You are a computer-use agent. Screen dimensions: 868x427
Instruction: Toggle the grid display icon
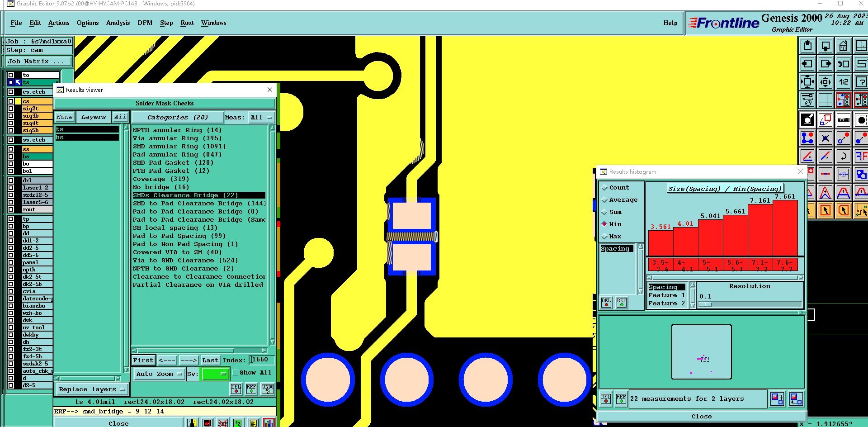tap(826, 100)
